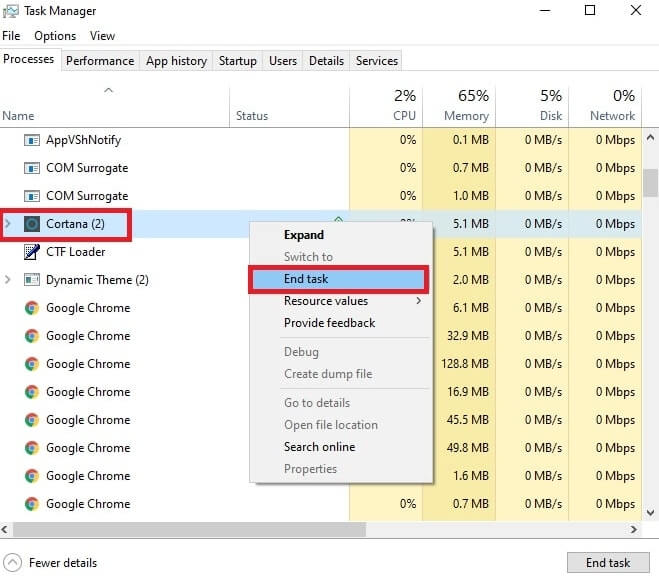Click the Task Manager title bar icon
The height and width of the screenshot is (580, 659).
tap(11, 11)
